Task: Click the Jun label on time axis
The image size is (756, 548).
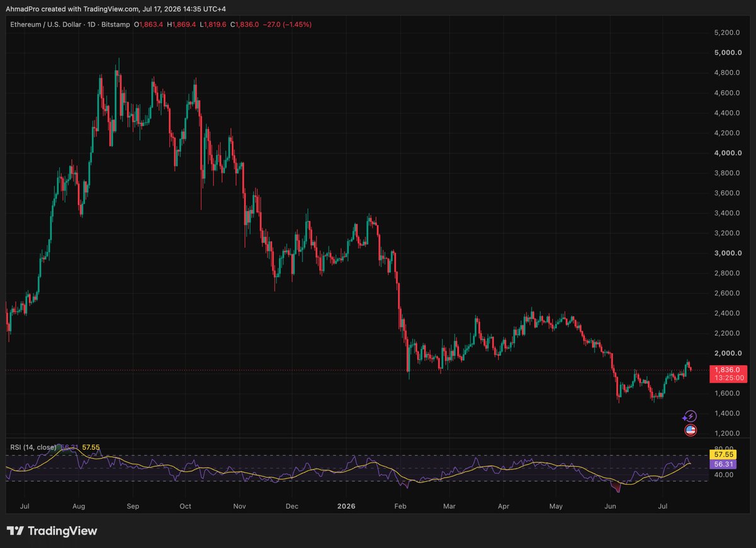Action: coord(610,506)
